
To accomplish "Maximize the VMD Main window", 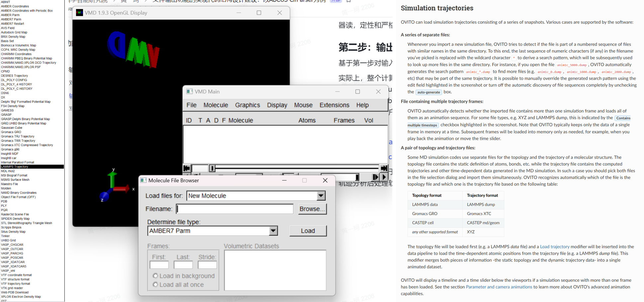I will [x=357, y=91].
